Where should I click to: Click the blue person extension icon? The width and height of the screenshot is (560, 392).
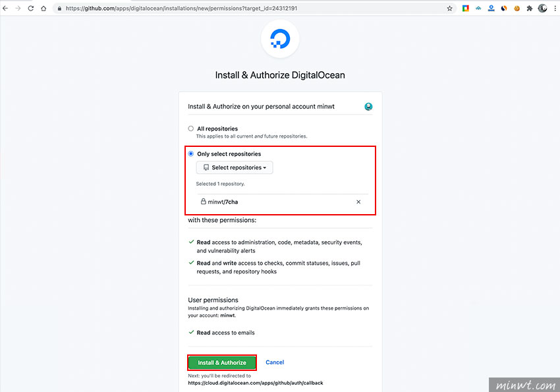pos(491,8)
